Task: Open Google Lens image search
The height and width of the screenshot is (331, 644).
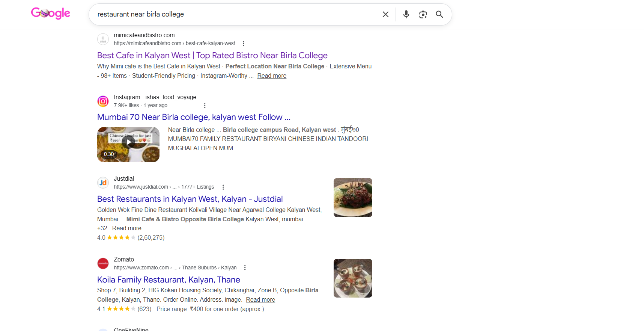Action: [423, 14]
